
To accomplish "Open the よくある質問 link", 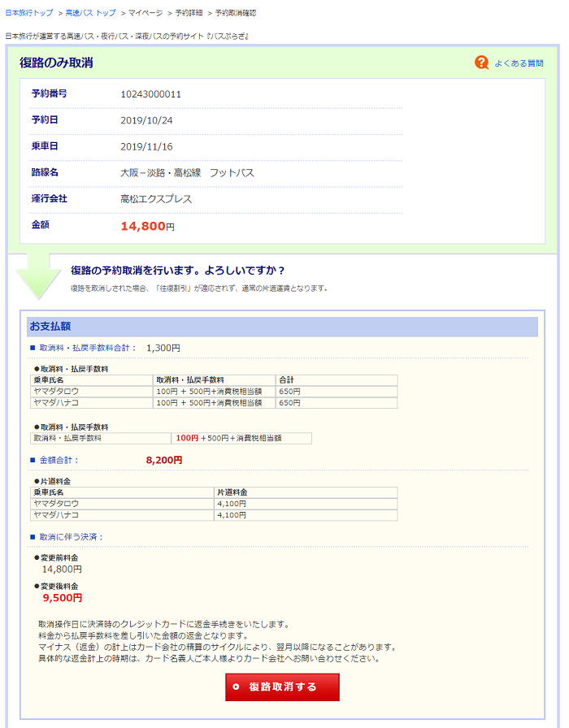I will pyautogui.click(x=519, y=63).
